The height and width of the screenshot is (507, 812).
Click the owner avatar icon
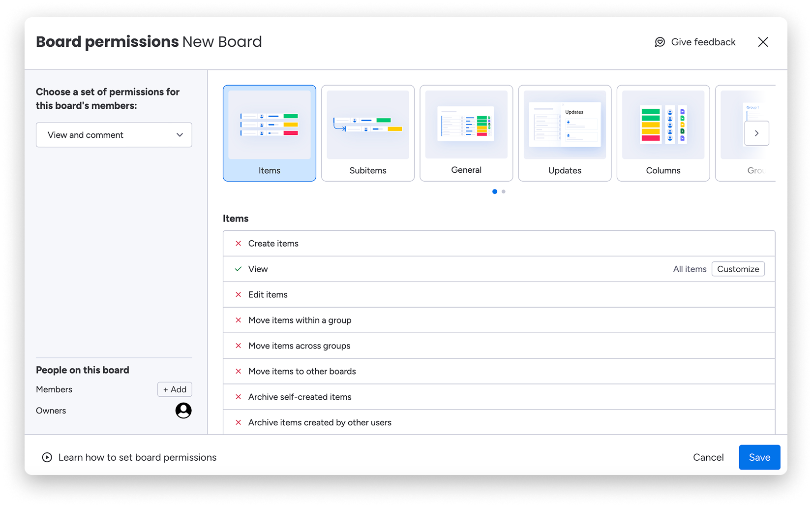pyautogui.click(x=183, y=411)
